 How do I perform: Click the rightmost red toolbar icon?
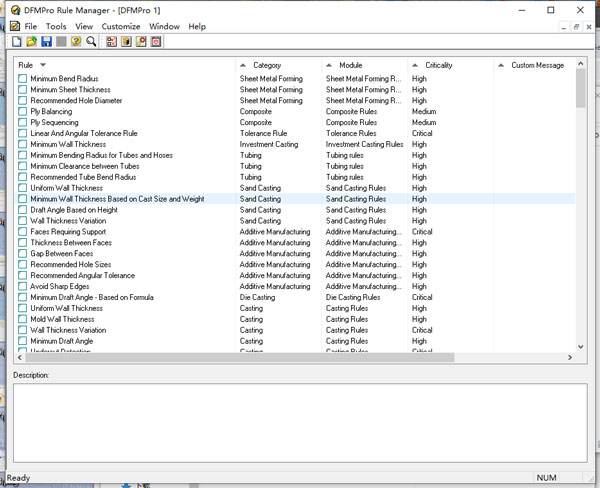(x=156, y=42)
